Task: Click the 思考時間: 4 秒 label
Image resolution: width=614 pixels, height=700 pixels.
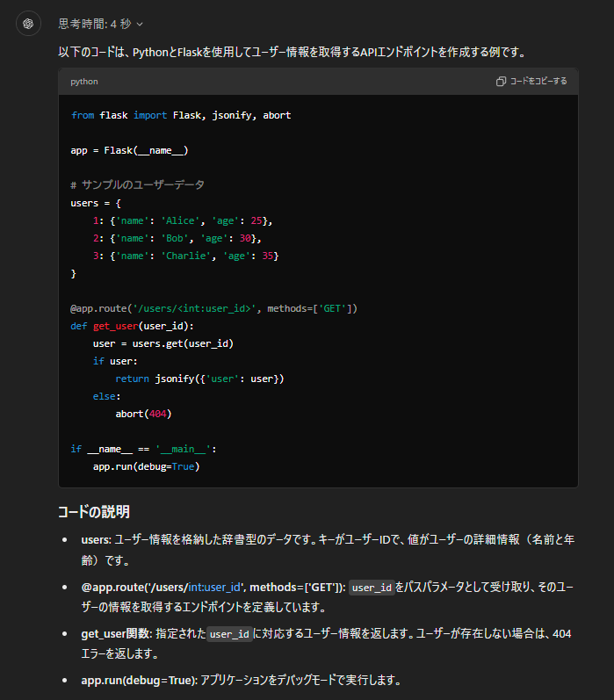Action: coord(94,24)
